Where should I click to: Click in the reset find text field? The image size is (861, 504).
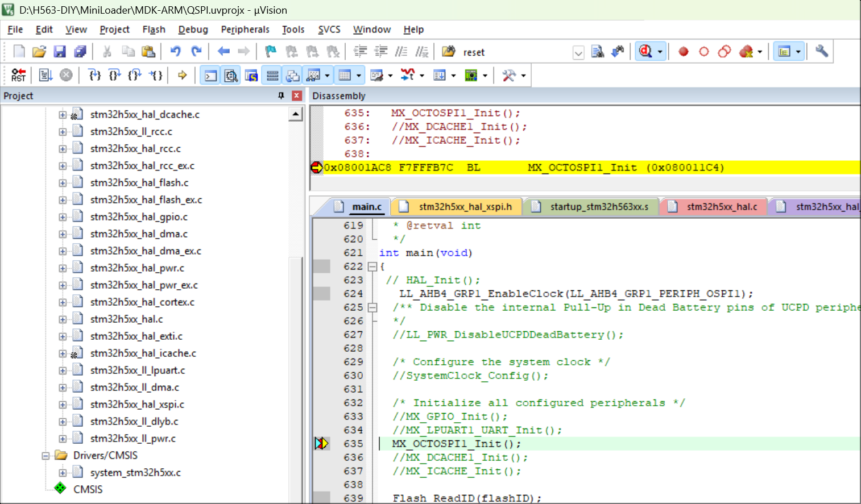(515, 52)
